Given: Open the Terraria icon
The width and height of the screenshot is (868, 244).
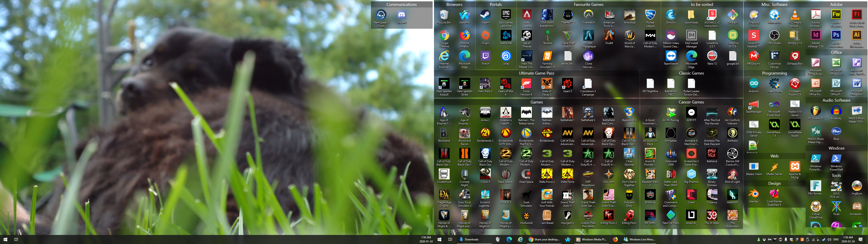Looking at the screenshot, I should tap(547, 38).
